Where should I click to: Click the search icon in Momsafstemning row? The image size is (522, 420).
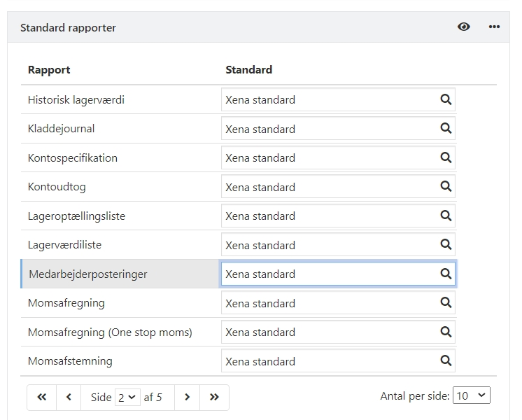pyautogui.click(x=446, y=361)
